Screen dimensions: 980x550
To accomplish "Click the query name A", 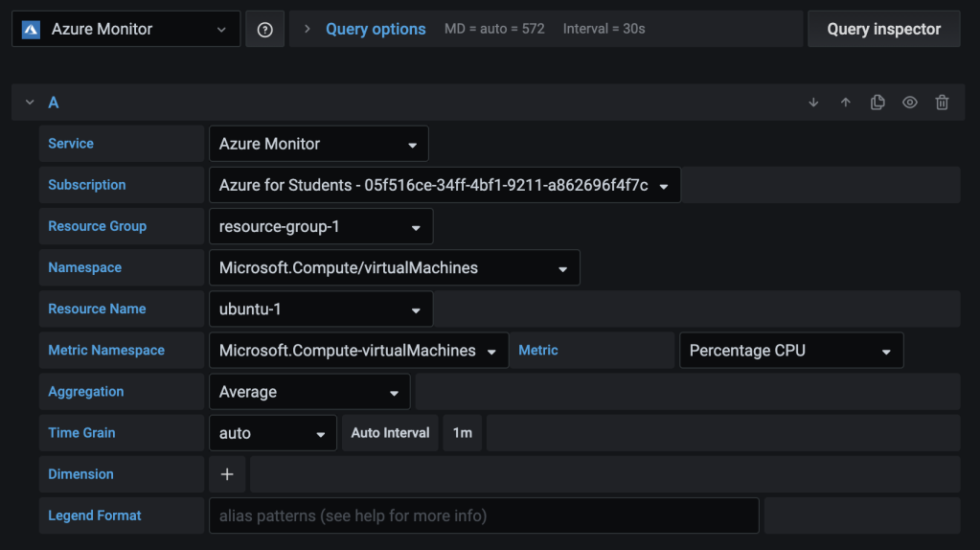I will (x=54, y=103).
